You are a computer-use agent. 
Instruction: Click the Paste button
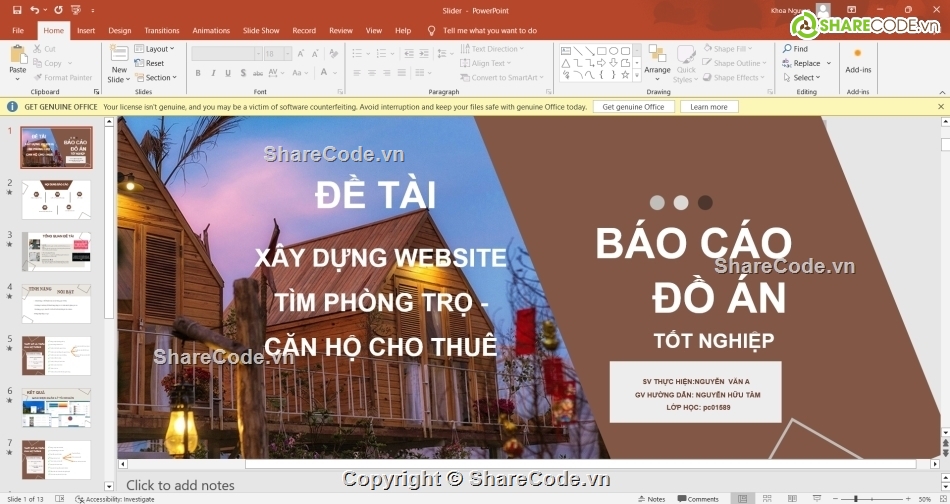point(18,60)
